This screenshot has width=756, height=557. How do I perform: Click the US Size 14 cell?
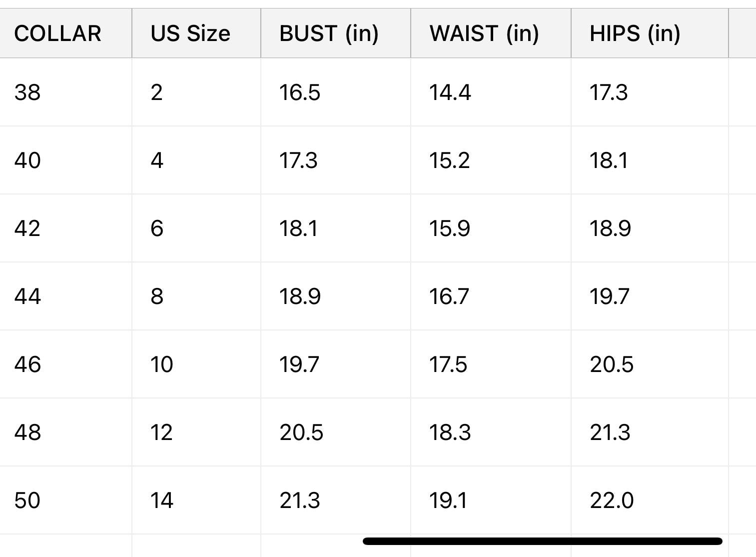coord(162,500)
